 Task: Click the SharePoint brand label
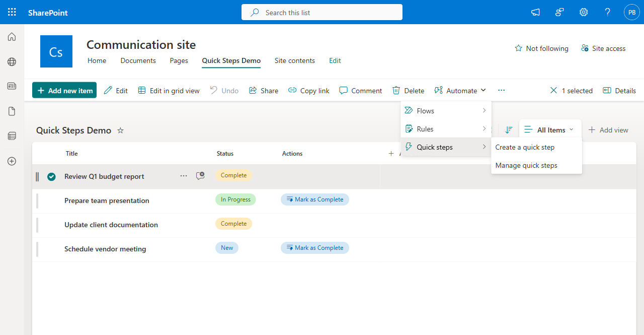[48, 13]
